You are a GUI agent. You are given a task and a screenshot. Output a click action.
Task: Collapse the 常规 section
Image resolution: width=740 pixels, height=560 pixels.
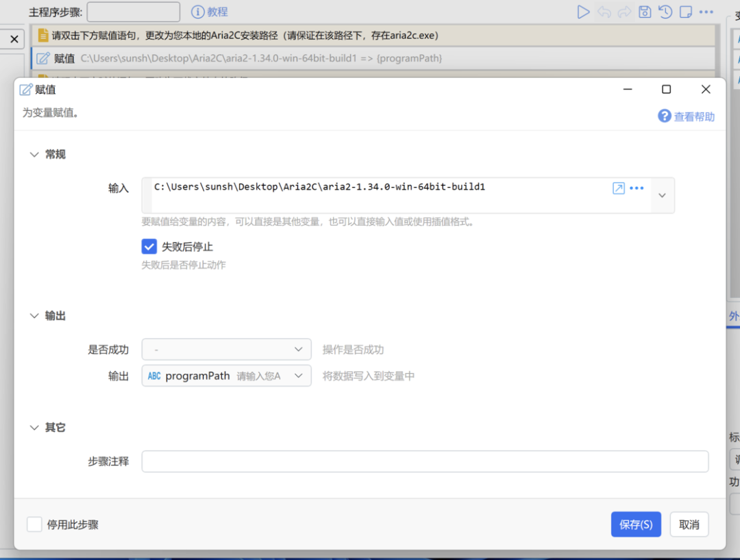click(34, 155)
